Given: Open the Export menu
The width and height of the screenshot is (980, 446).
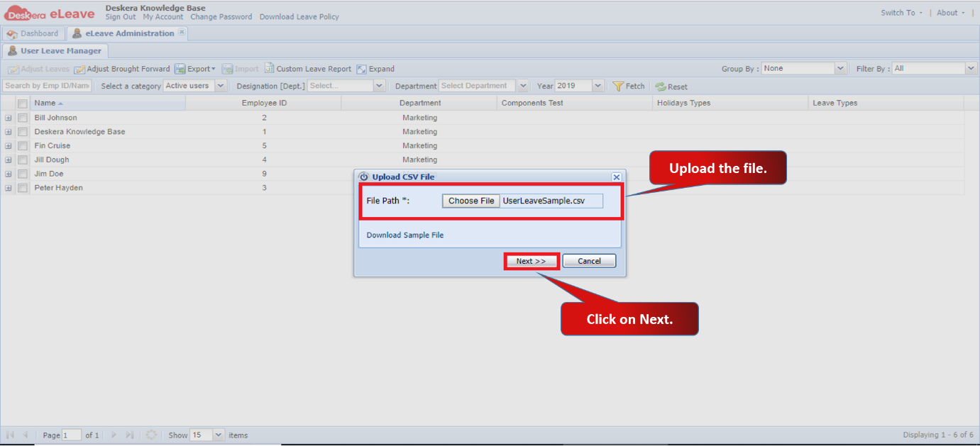Looking at the screenshot, I should coord(195,69).
